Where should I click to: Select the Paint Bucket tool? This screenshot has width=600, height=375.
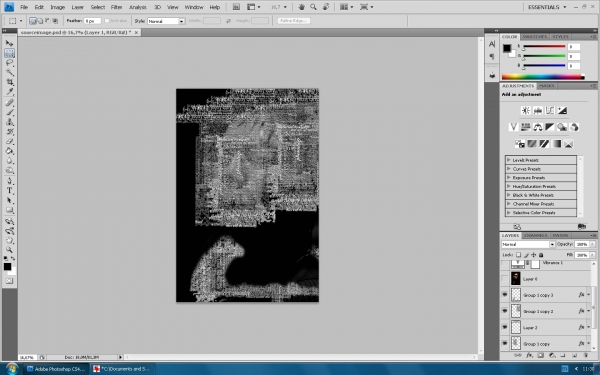[x=10, y=151]
